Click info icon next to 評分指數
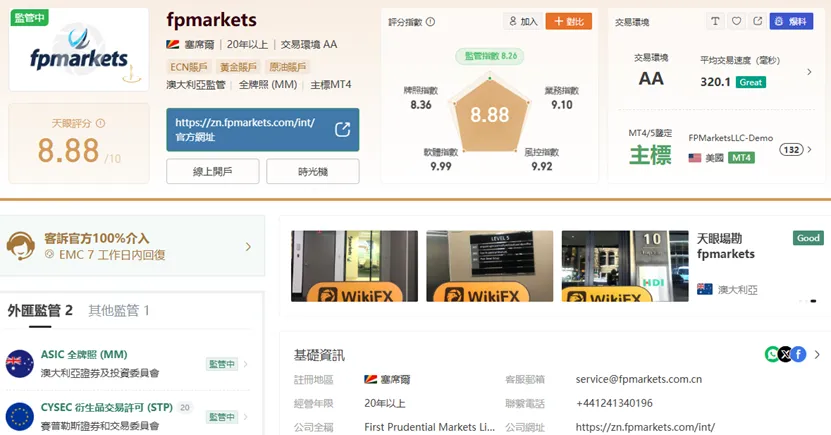Screen dimensions: 831x435 pos(430,22)
